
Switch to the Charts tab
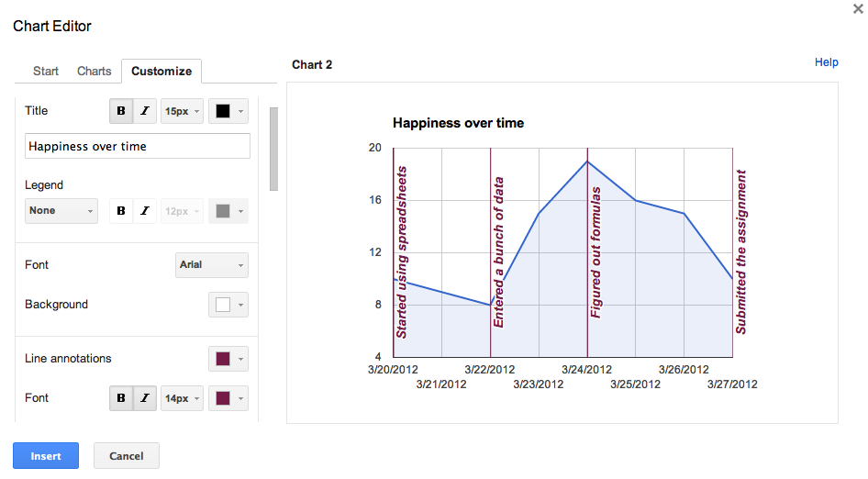95,71
